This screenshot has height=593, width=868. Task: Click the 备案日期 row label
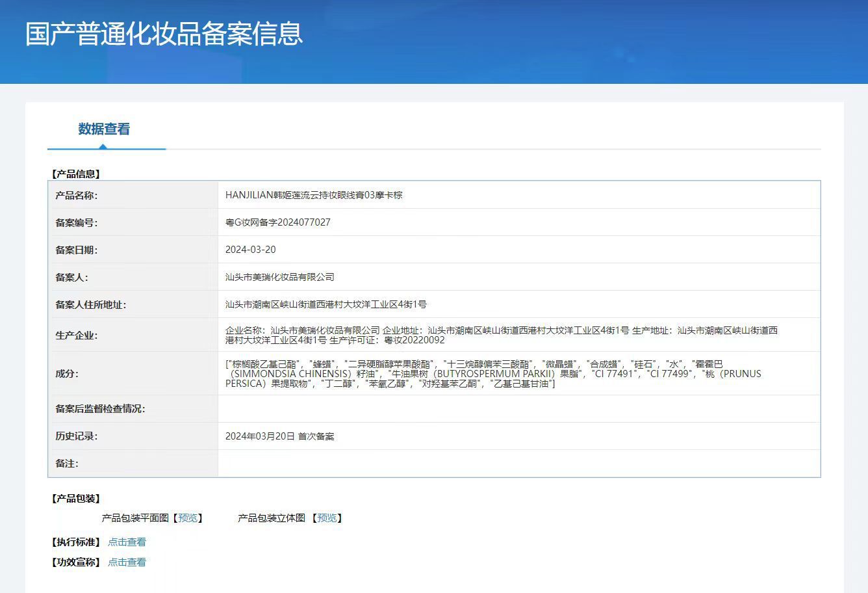(x=77, y=250)
